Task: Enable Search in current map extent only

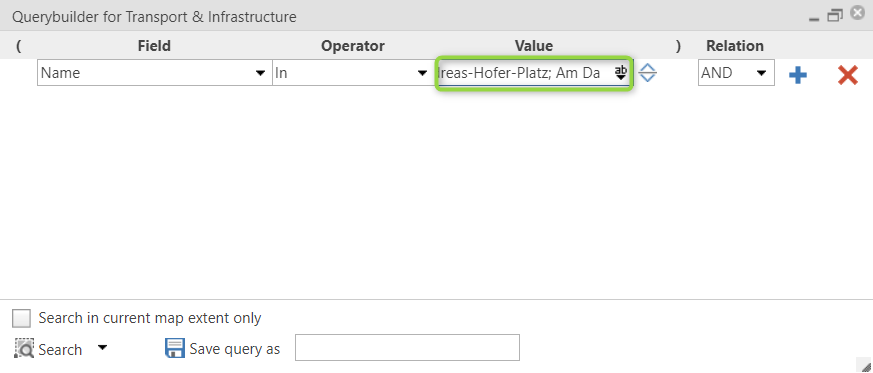Action: click(x=22, y=319)
